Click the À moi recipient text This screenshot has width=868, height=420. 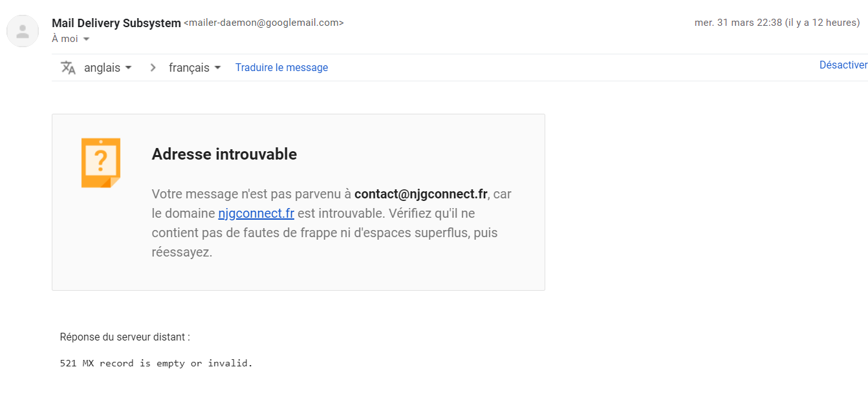click(x=65, y=39)
